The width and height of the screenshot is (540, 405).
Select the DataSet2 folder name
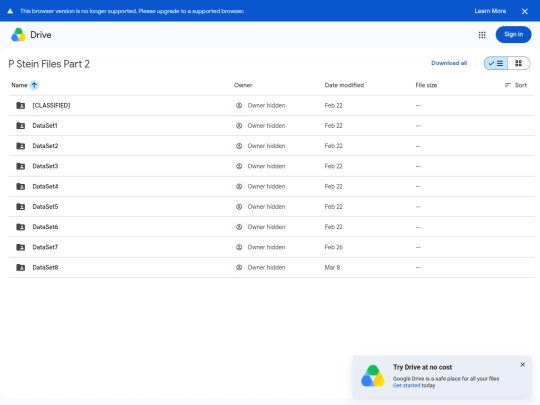point(45,146)
